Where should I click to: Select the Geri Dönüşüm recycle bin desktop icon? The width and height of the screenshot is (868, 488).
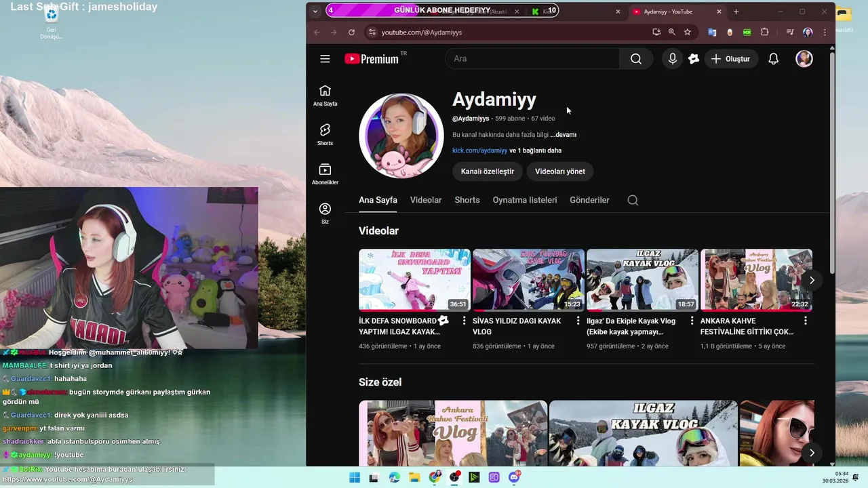pos(51,23)
